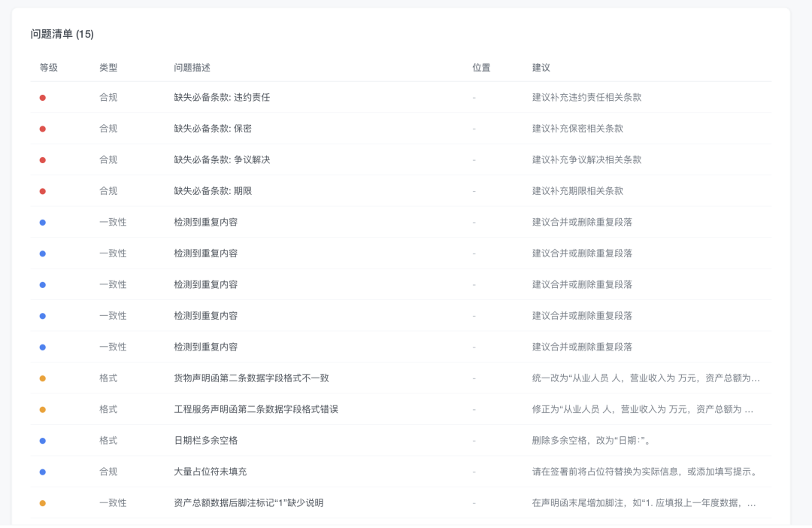Select red level dot of 期限 row
Screen dimensions: 812x528
click(43, 191)
